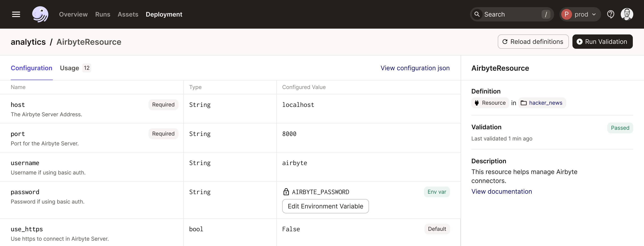This screenshot has width=644, height=246.
Task: Click the Default badge on use_https row
Action: click(437, 229)
